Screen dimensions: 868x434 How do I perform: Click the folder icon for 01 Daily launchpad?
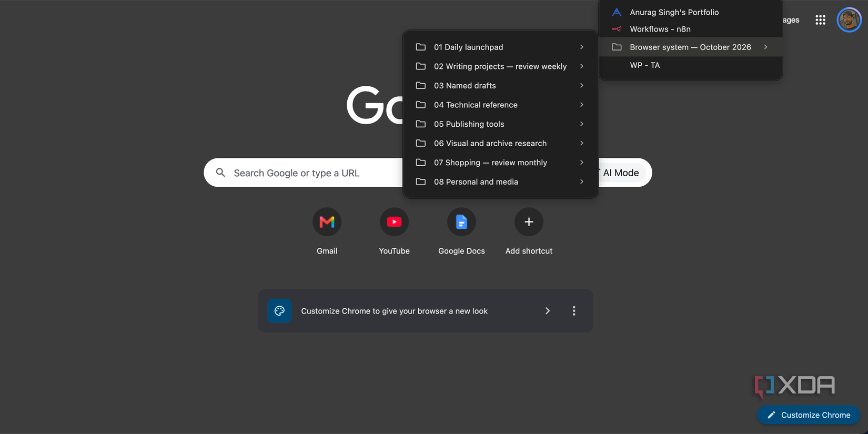pyautogui.click(x=421, y=47)
